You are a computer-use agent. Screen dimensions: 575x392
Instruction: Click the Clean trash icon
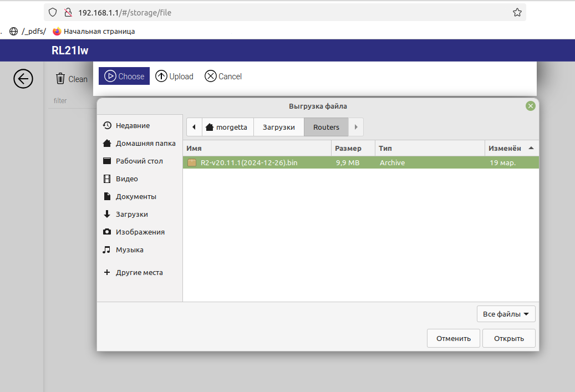point(60,79)
